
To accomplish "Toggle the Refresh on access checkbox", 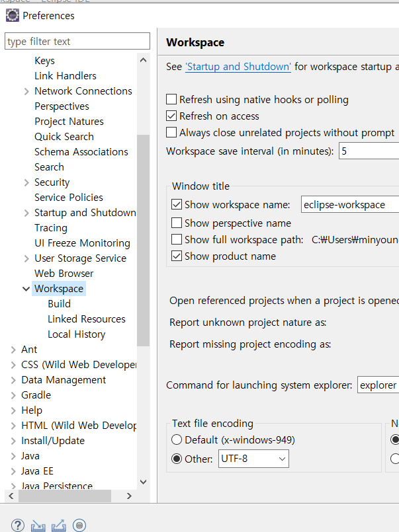I will [171, 116].
